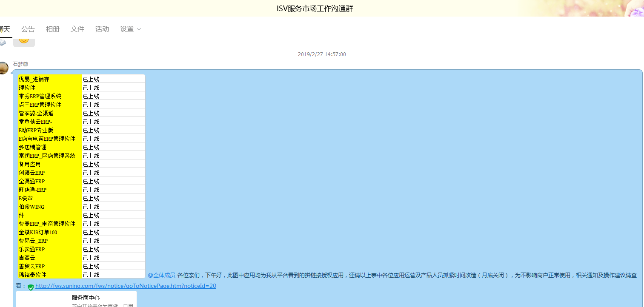Click the 快麦ERP_电商管理软件 cell
This screenshot has height=307, width=644.
point(50,224)
